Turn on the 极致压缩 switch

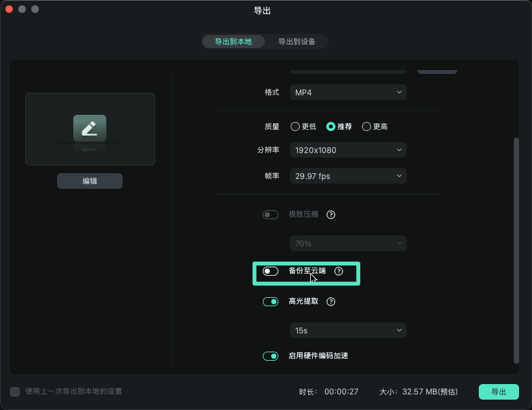point(271,215)
